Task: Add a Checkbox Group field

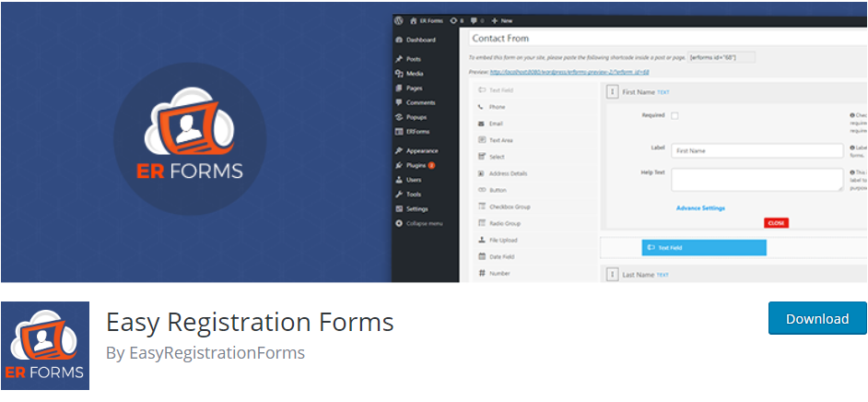Action: pyautogui.click(x=534, y=207)
